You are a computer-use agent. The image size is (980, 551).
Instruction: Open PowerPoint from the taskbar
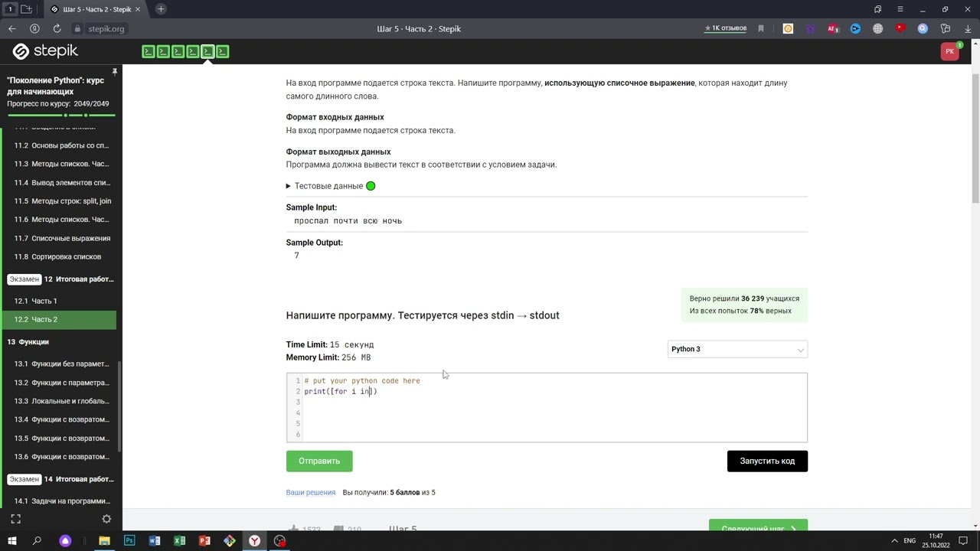pos(204,540)
